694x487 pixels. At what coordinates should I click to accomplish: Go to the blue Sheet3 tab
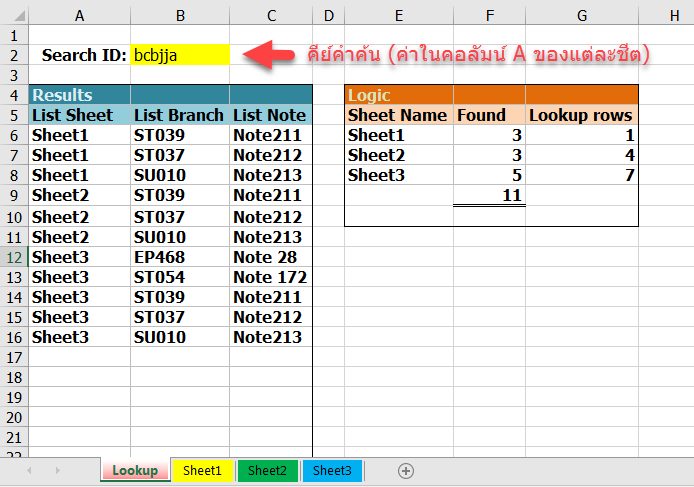pyautogui.click(x=332, y=470)
